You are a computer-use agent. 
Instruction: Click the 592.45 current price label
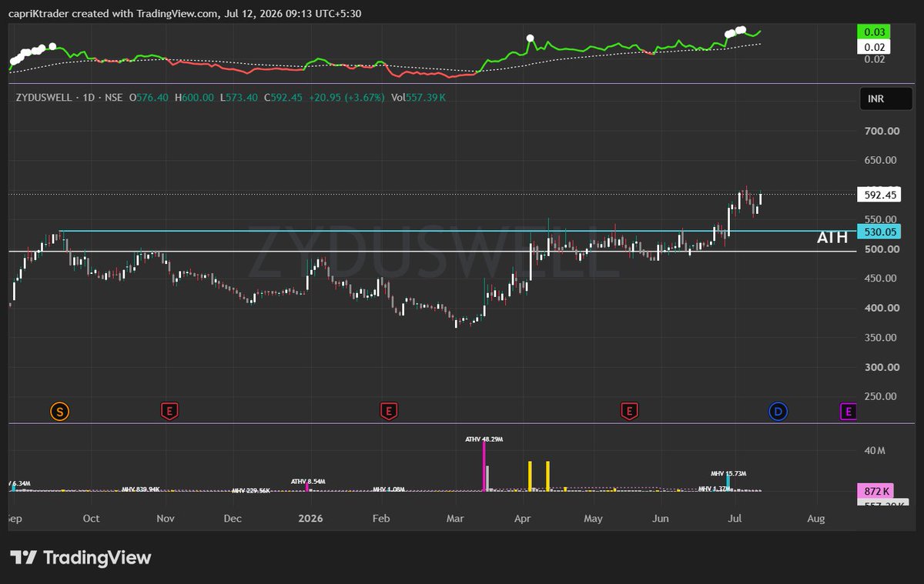(x=879, y=195)
